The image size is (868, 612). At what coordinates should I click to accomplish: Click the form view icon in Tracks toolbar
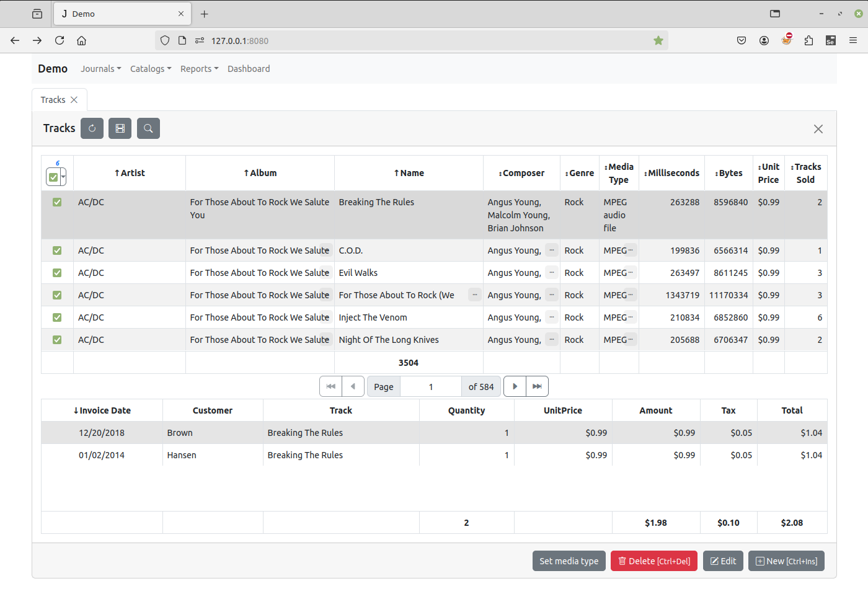[x=120, y=128]
